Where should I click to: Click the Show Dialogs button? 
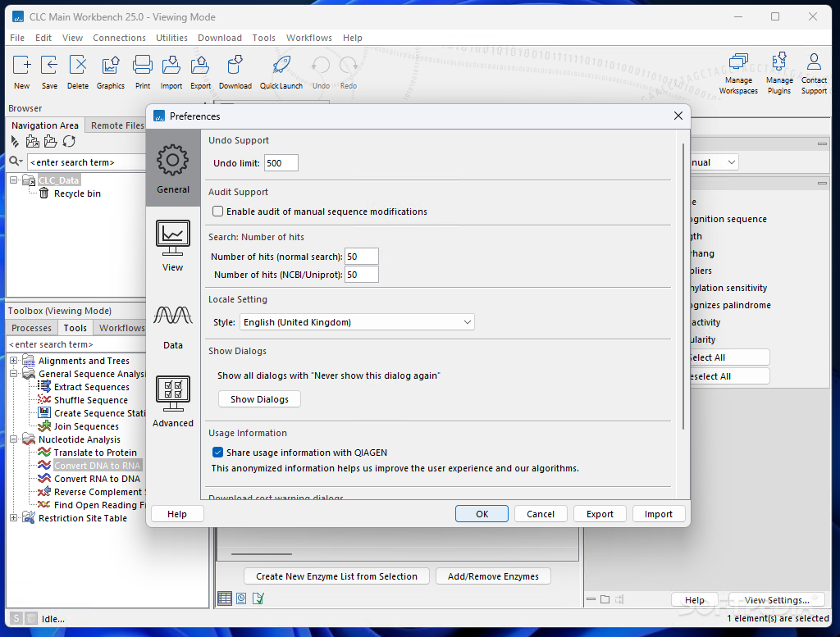tap(259, 399)
